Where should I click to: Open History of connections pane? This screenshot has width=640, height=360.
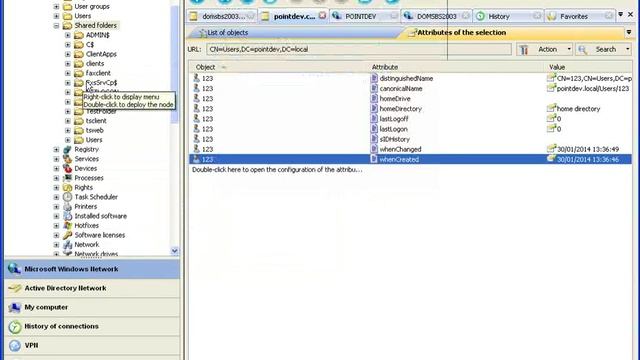[x=92, y=326]
